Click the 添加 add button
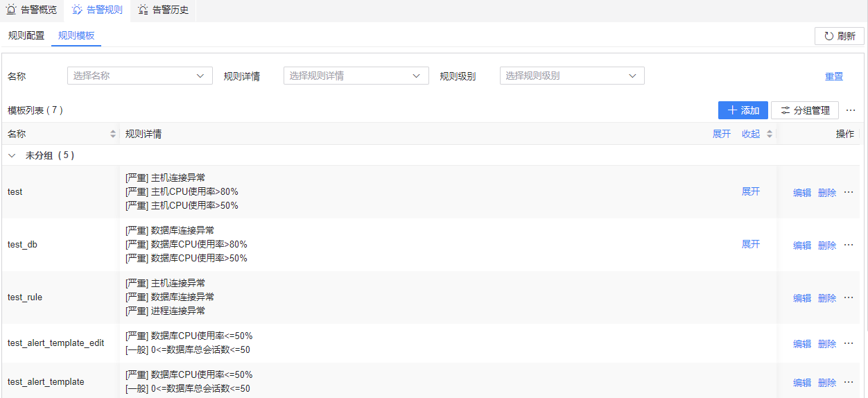Image resolution: width=868 pixels, height=398 pixels. pos(743,110)
